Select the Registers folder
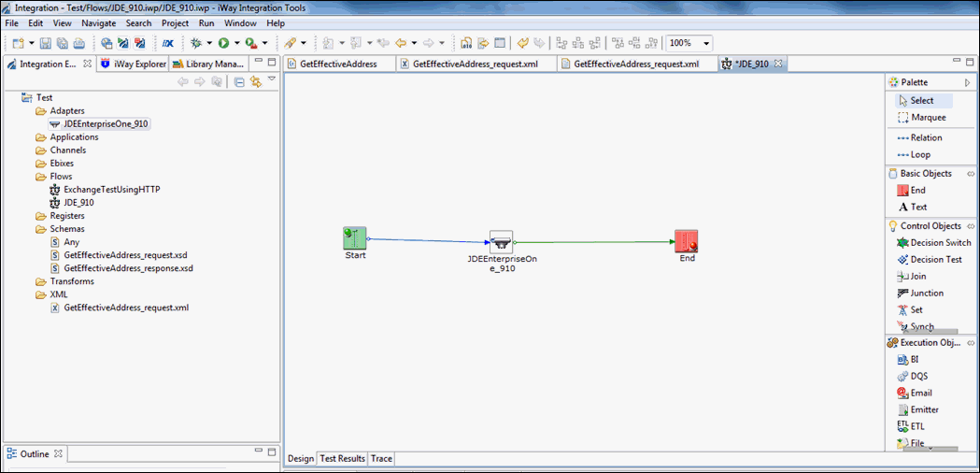The height and width of the screenshot is (473, 980). 61,216
